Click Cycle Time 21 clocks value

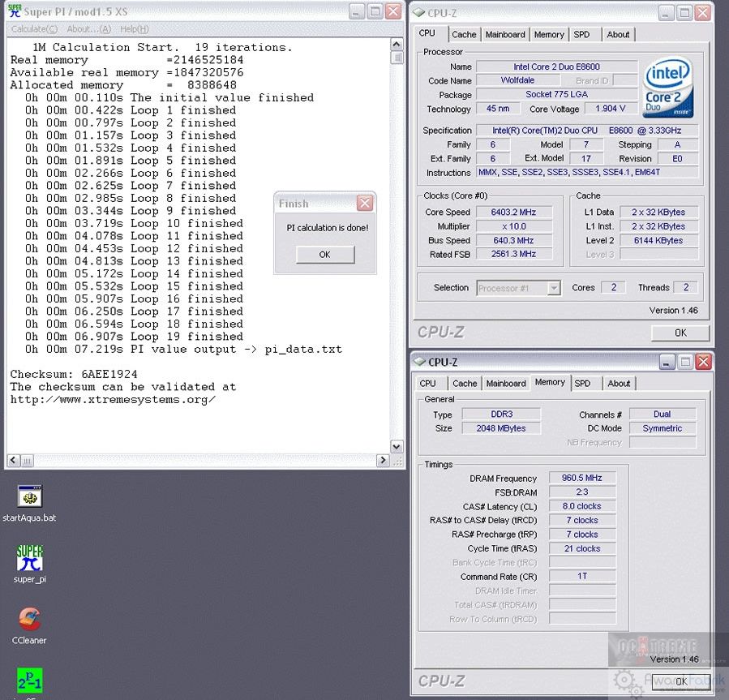[582, 548]
